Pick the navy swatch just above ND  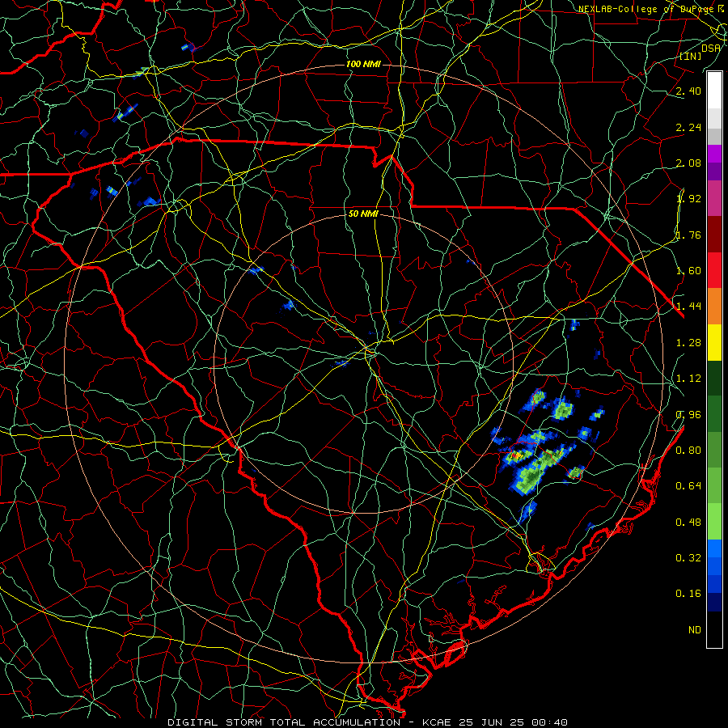714,603
